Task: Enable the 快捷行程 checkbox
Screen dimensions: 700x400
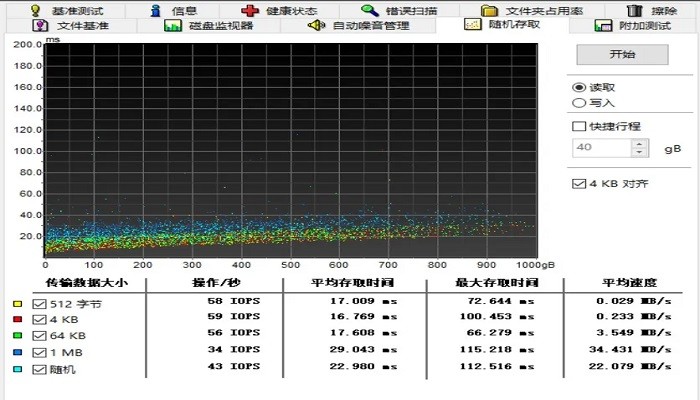Action: point(578,127)
